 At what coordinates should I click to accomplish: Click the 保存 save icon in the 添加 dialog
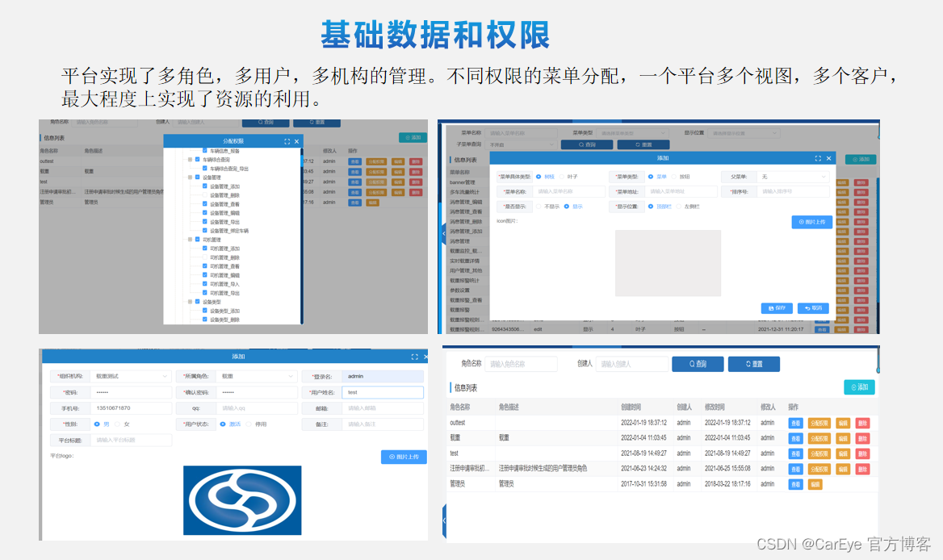coord(776,308)
